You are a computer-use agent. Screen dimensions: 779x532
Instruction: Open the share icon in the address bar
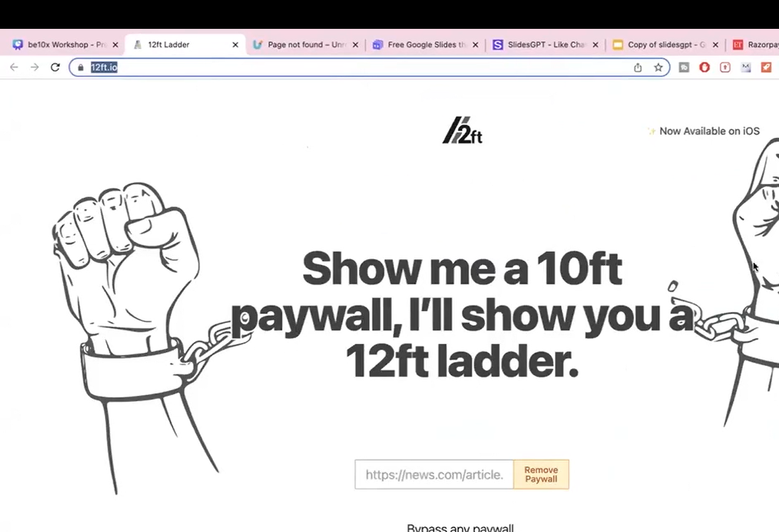click(x=638, y=68)
